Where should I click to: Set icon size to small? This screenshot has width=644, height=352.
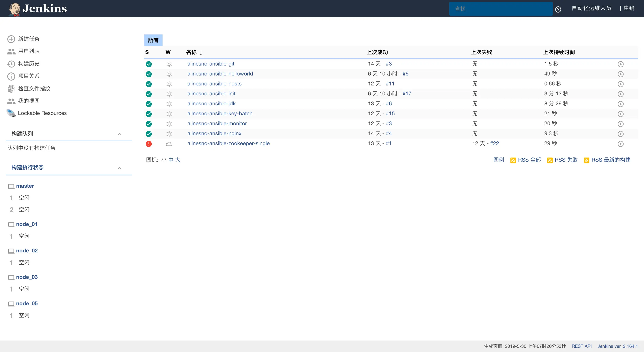pyautogui.click(x=164, y=160)
